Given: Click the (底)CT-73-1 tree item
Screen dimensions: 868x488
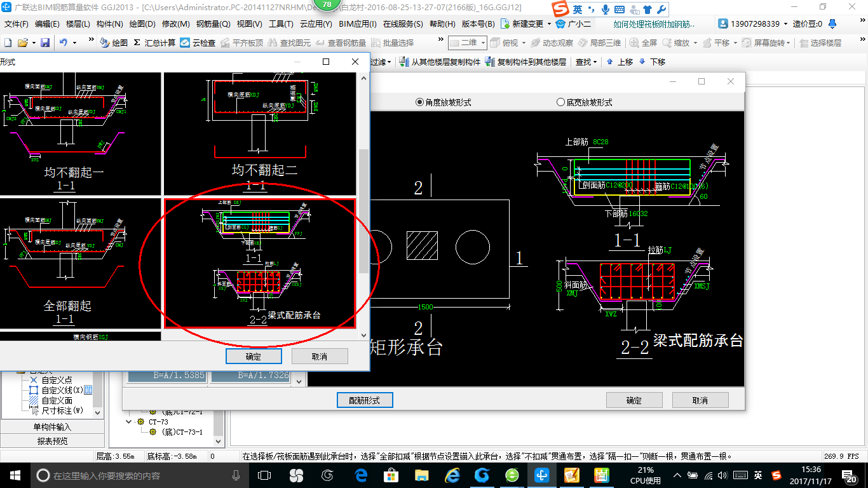Looking at the screenshot, I should (176, 432).
